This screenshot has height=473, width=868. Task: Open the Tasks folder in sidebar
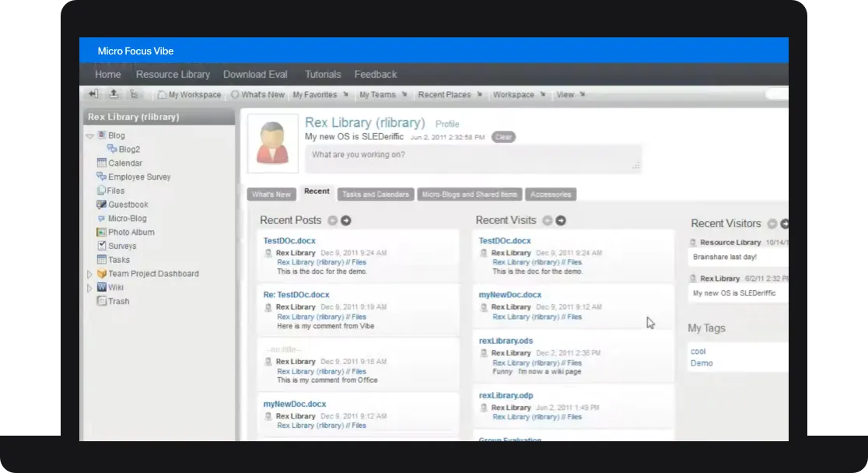pos(118,259)
